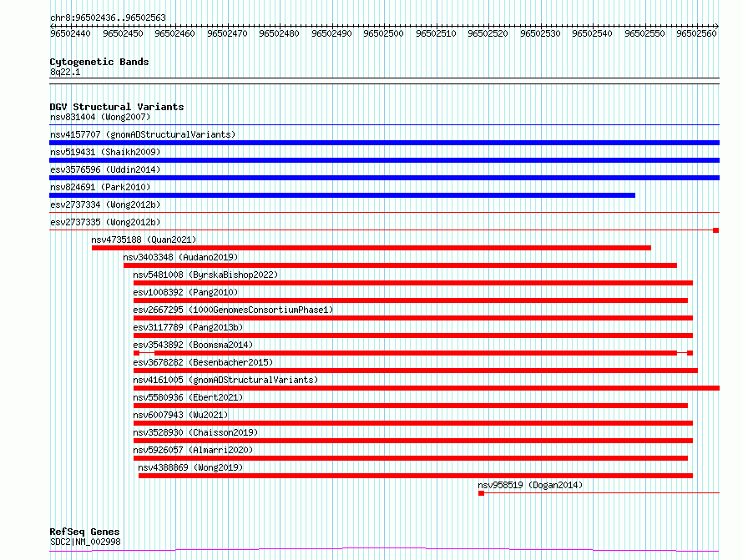Click the esv2737335 (Wong2012b) variant label
The width and height of the screenshot is (743, 560).
click(x=105, y=222)
